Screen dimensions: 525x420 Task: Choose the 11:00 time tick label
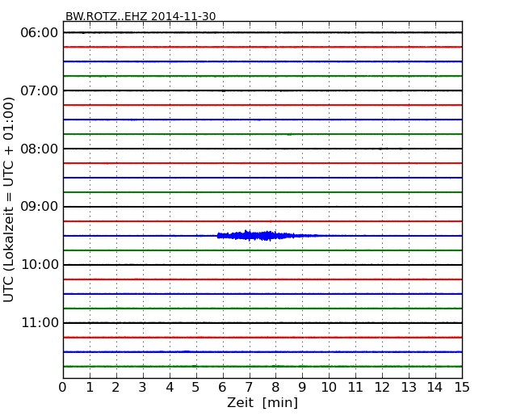(40, 322)
